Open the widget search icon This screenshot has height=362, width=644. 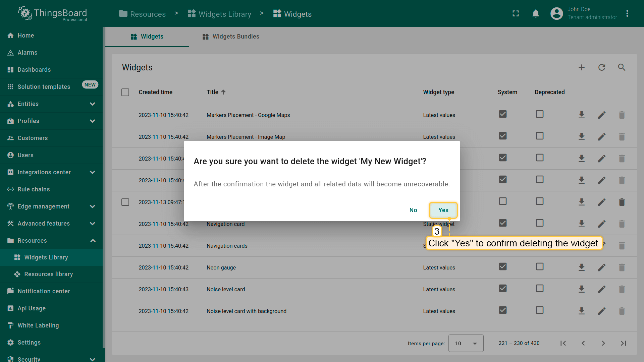point(622,67)
